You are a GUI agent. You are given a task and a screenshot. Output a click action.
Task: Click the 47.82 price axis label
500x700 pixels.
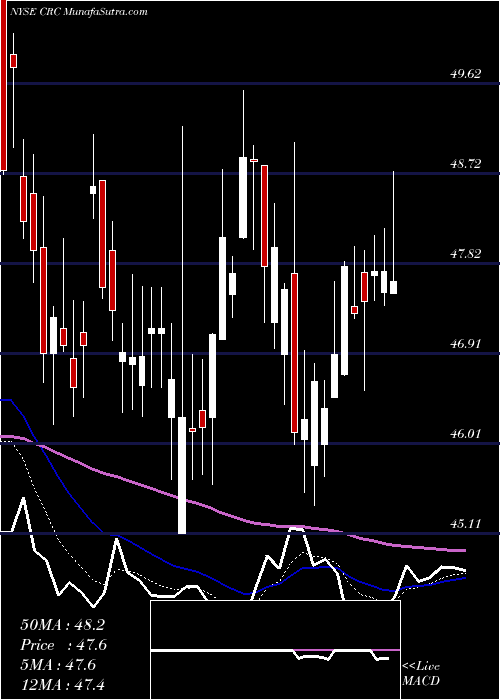466,254
